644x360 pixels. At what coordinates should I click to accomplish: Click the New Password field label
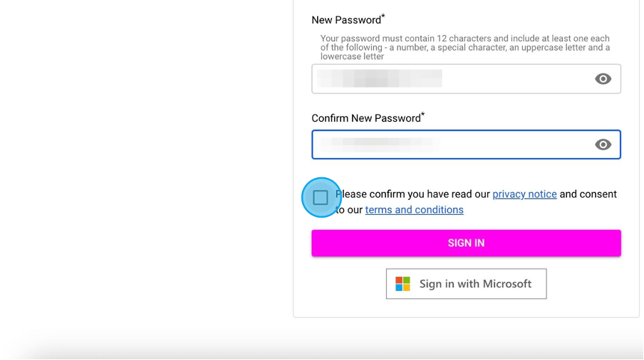(346, 20)
